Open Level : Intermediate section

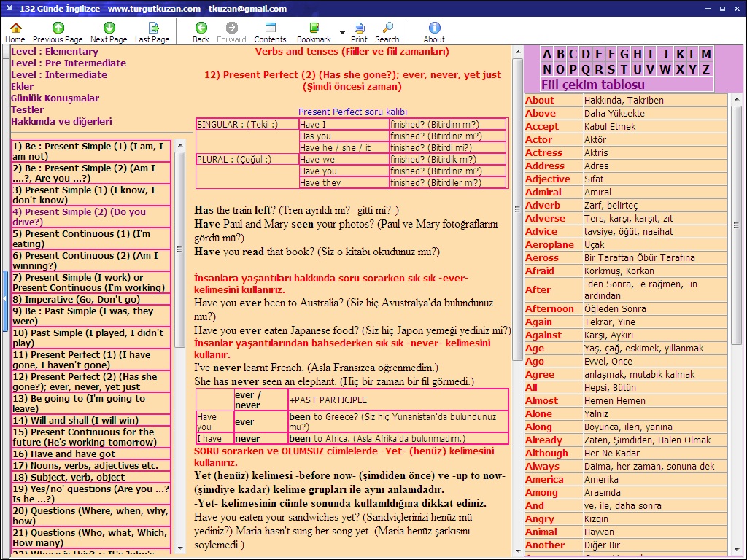coord(59,75)
